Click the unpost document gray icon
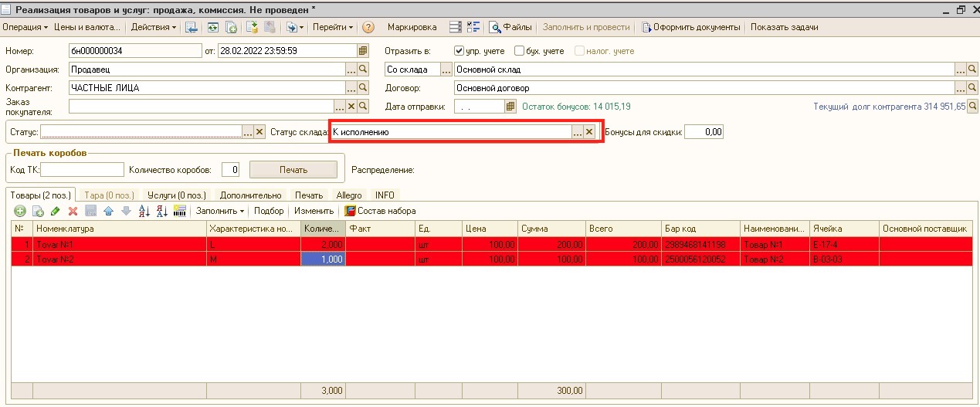The height and width of the screenshot is (407, 980). click(x=270, y=27)
